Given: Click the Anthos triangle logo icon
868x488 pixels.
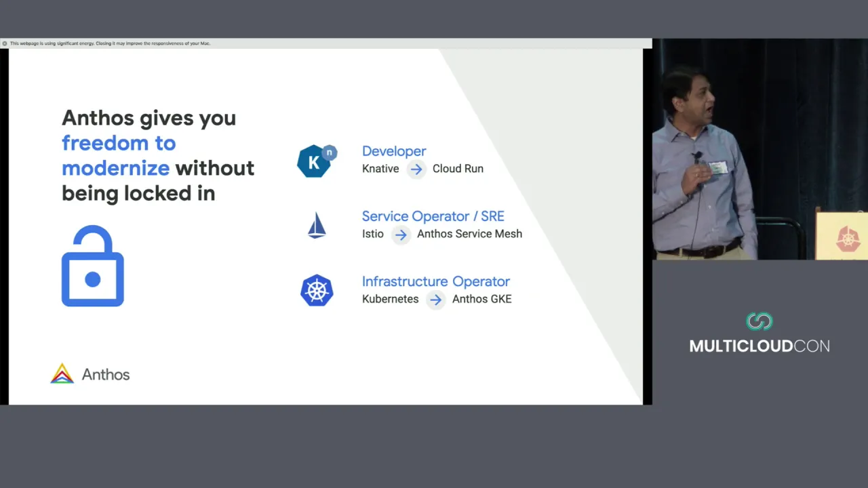Looking at the screenshot, I should pyautogui.click(x=62, y=373).
